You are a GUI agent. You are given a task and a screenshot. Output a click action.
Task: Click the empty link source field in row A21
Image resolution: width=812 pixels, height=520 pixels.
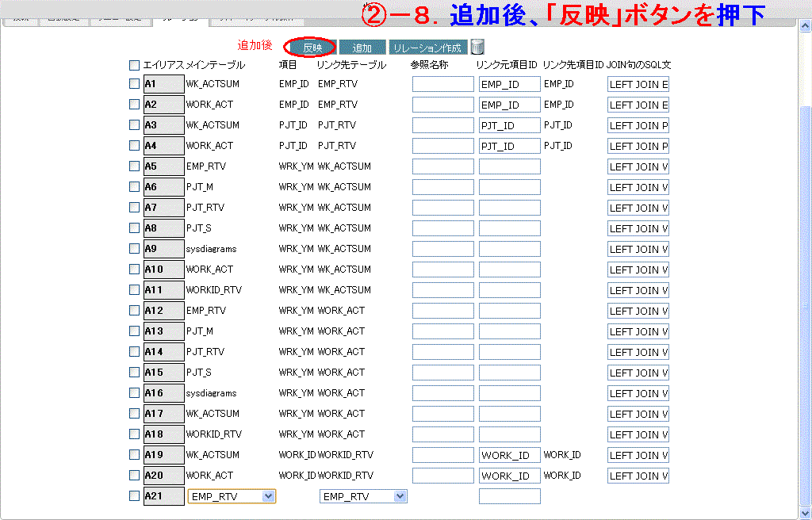coord(509,496)
